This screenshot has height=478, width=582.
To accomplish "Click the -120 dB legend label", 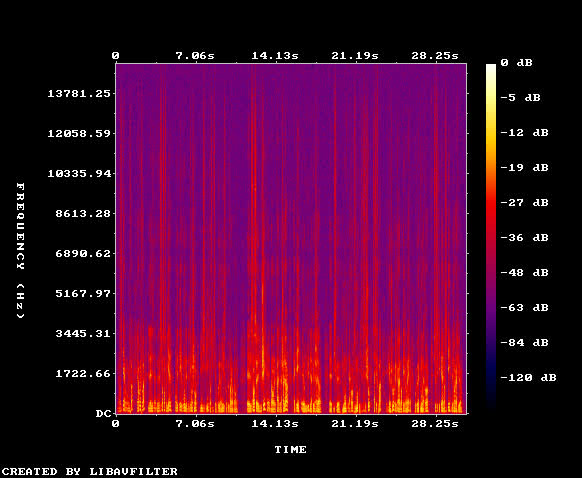I will click(528, 378).
